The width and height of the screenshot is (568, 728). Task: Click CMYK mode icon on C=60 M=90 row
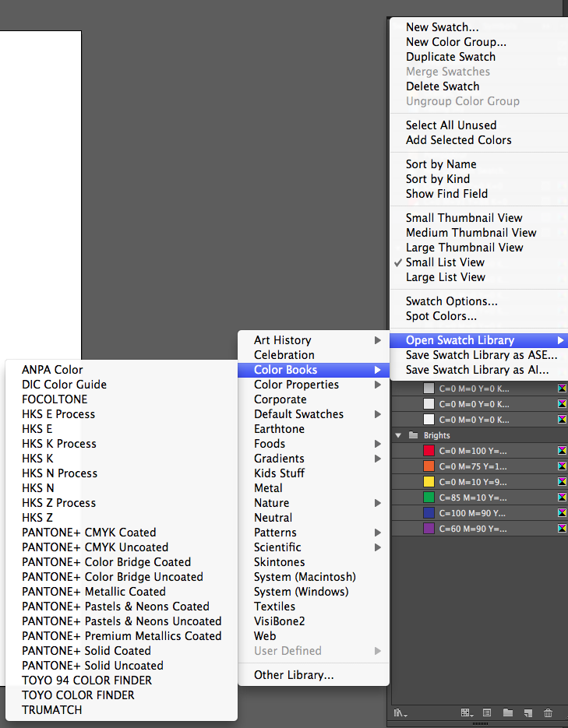pyautogui.click(x=562, y=529)
